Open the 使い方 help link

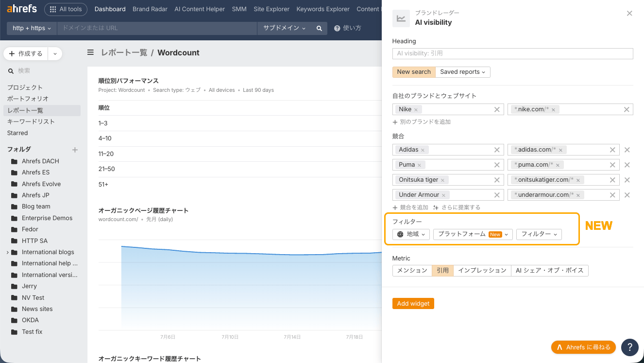pos(348,28)
